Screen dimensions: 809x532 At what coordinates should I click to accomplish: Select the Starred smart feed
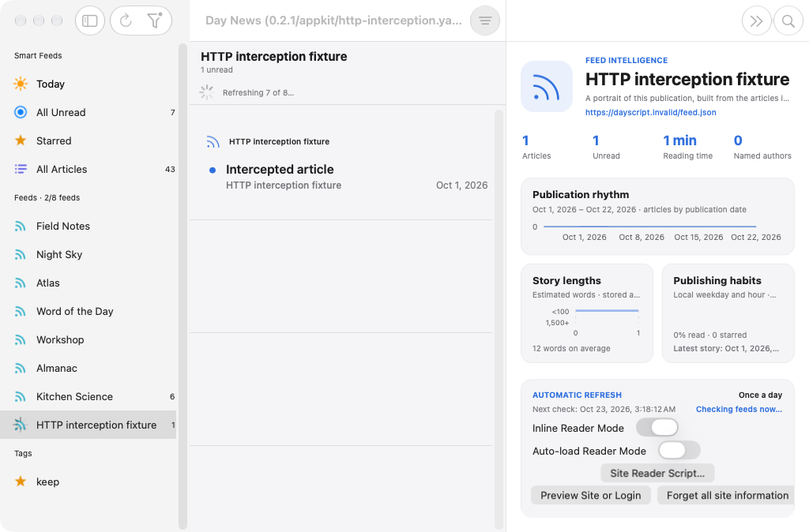coord(88,140)
